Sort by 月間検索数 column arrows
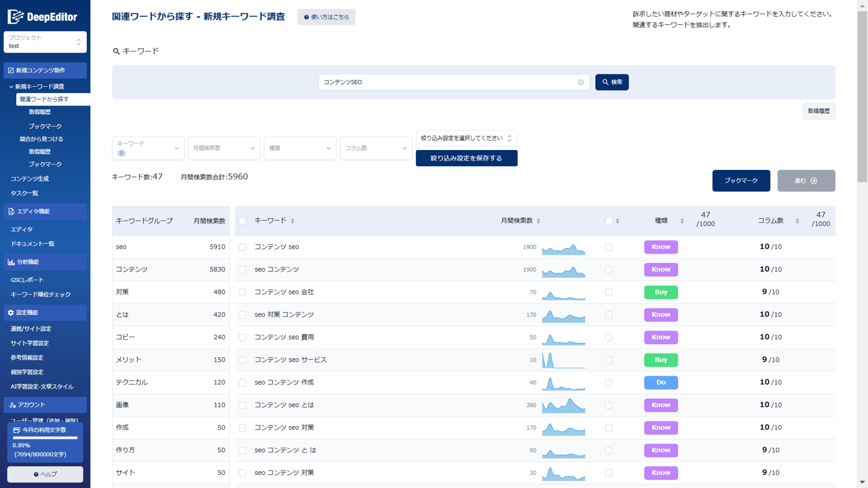The image size is (868, 488). [538, 221]
